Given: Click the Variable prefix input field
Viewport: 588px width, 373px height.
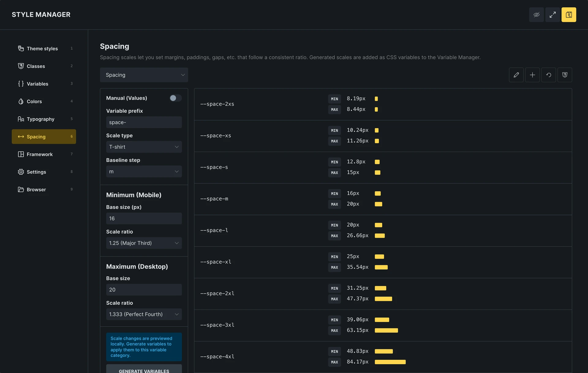Looking at the screenshot, I should (x=144, y=122).
